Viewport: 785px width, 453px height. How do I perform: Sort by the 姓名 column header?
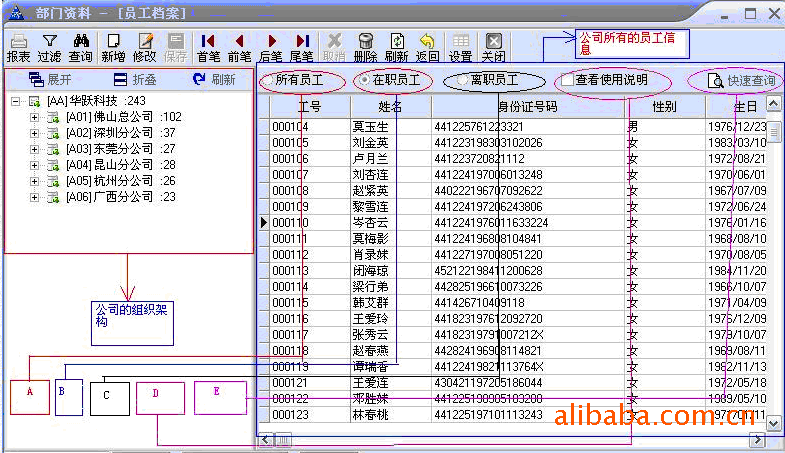click(390, 106)
